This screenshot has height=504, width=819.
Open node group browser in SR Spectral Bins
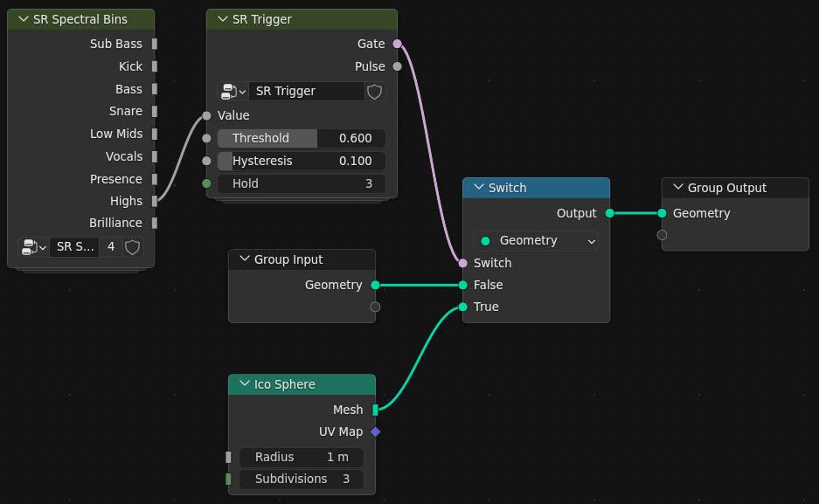click(x=34, y=247)
